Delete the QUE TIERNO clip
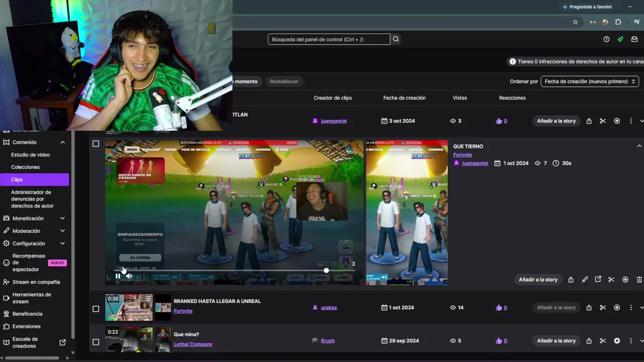 point(639,280)
